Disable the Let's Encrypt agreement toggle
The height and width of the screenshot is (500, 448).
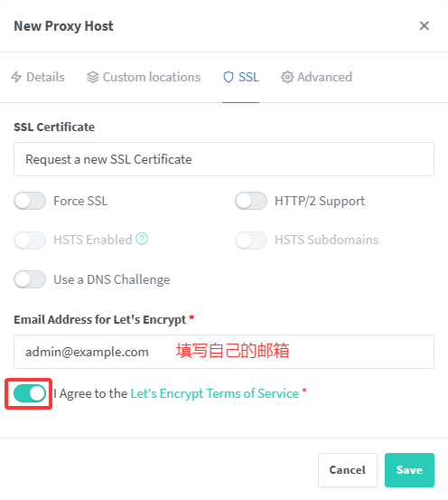(30, 393)
